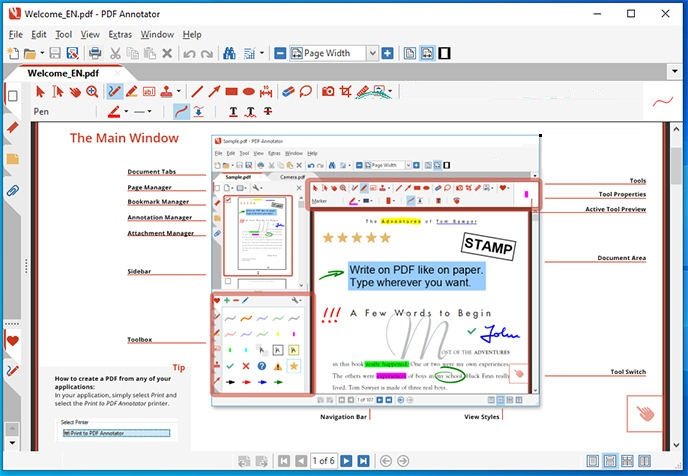
Task: Open Find with the binoculars icon
Action: [229, 54]
